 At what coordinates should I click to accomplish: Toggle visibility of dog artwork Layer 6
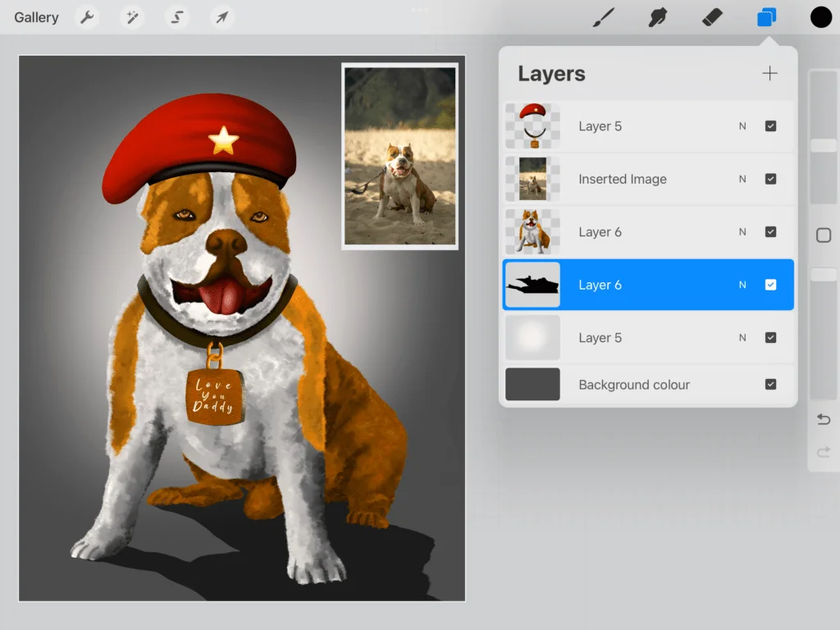(770, 232)
